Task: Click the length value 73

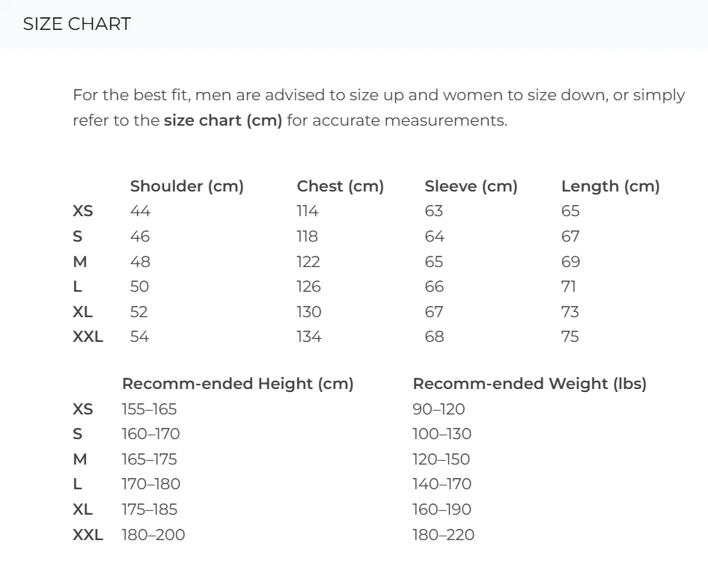Action: tap(570, 312)
